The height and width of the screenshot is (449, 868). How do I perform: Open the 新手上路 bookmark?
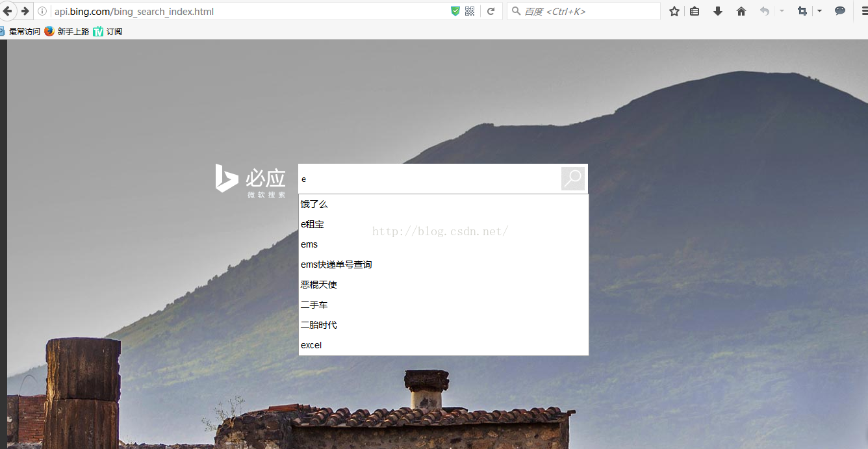coord(67,31)
